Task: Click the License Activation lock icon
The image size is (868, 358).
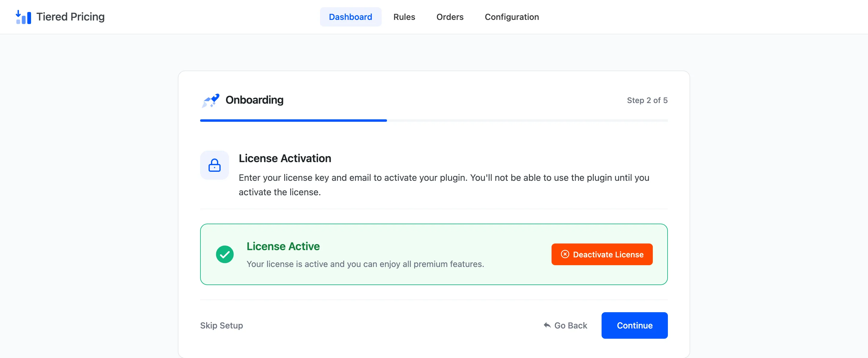Action: pos(214,165)
